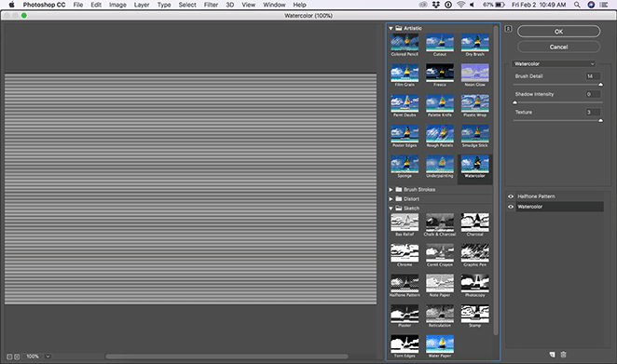Select the Plastic Wrap filter thumbnail

click(475, 103)
